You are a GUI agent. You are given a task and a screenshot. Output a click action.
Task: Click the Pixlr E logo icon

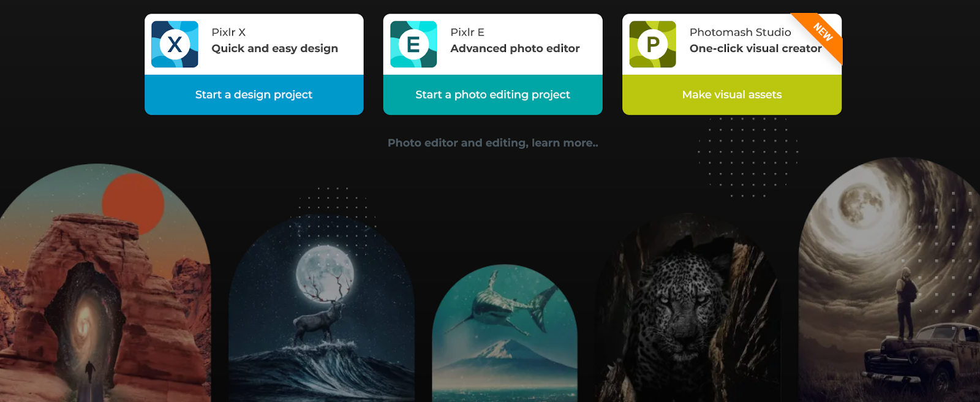coord(413,44)
